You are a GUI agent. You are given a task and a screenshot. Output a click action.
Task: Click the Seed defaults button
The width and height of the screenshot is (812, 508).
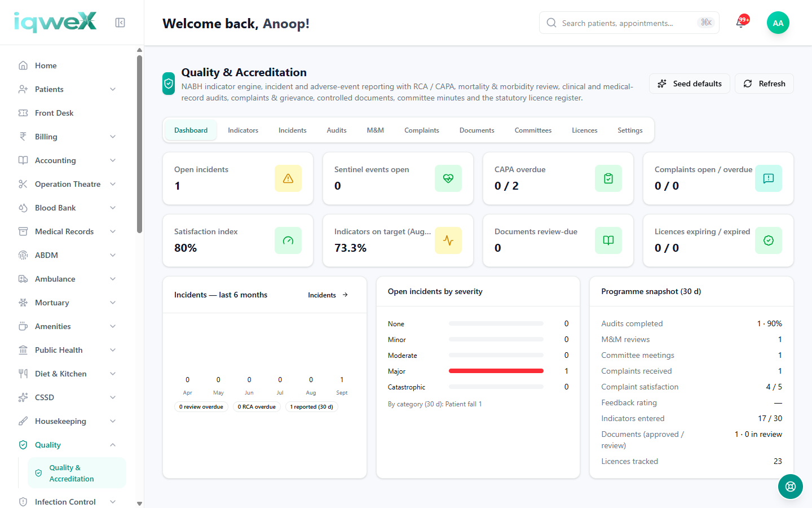point(690,84)
